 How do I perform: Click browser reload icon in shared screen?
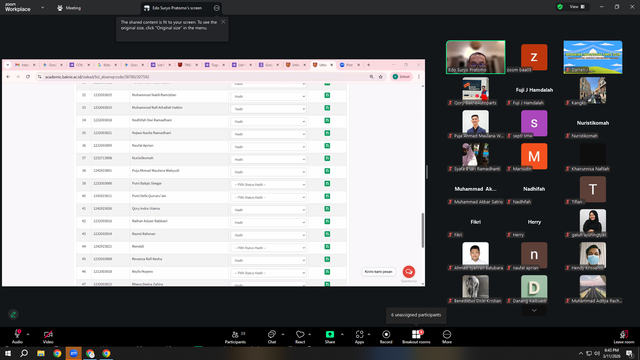[28, 77]
